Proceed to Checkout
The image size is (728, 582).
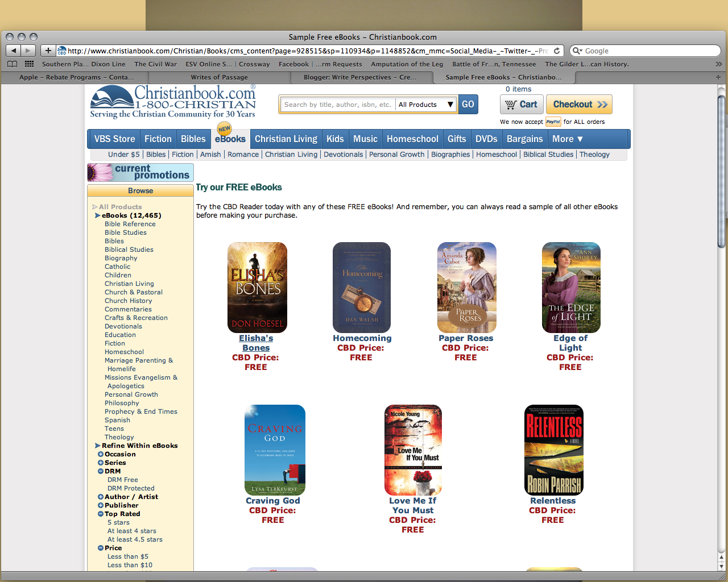pyautogui.click(x=579, y=105)
